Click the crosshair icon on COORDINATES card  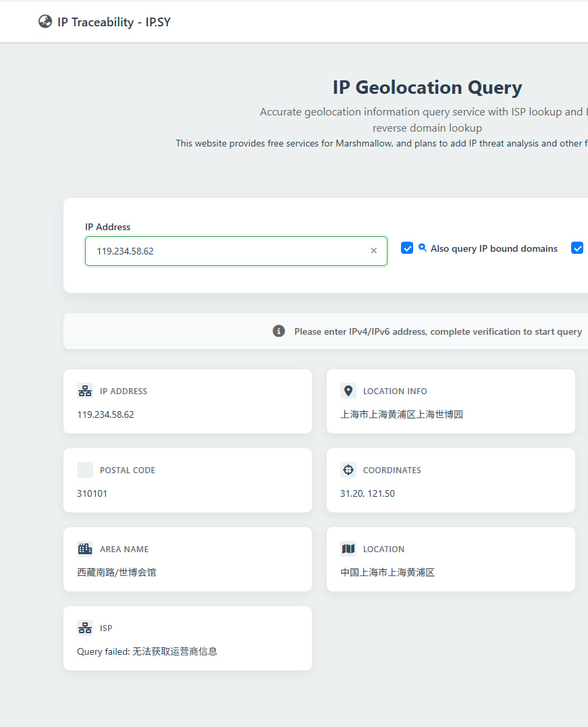pyautogui.click(x=348, y=470)
